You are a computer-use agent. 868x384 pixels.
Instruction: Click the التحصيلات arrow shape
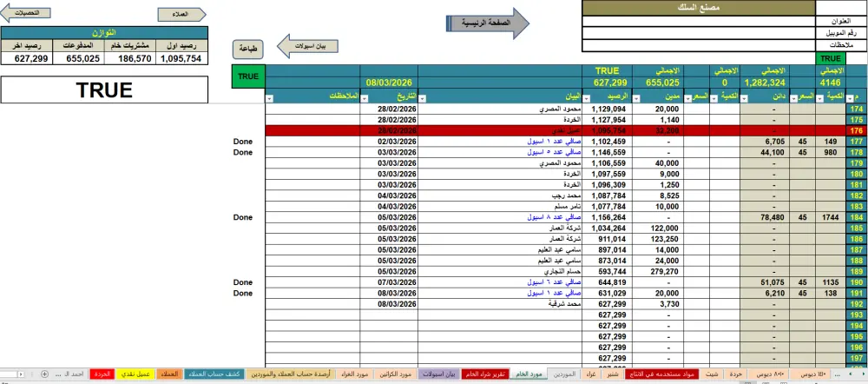[x=26, y=12]
